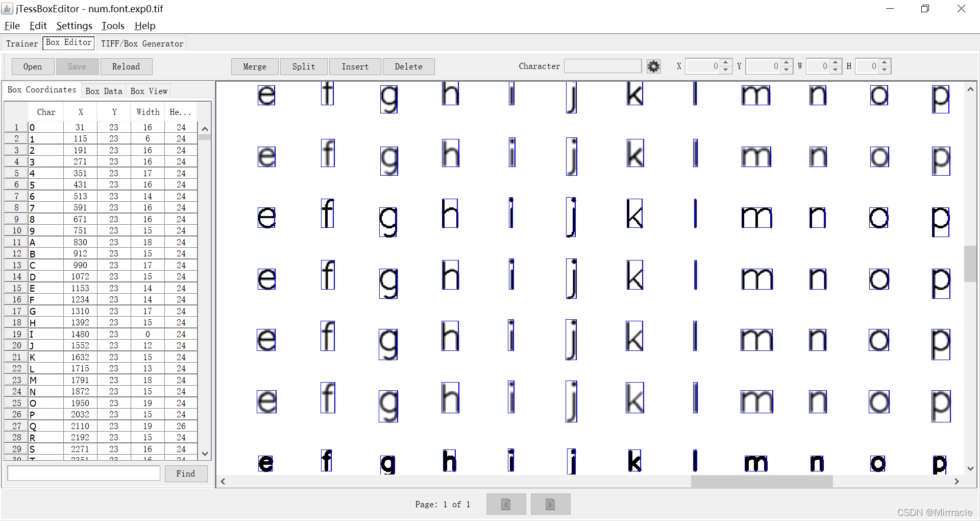Decrease the W width spinner
This screenshot has width=980, height=521.
(835, 70)
